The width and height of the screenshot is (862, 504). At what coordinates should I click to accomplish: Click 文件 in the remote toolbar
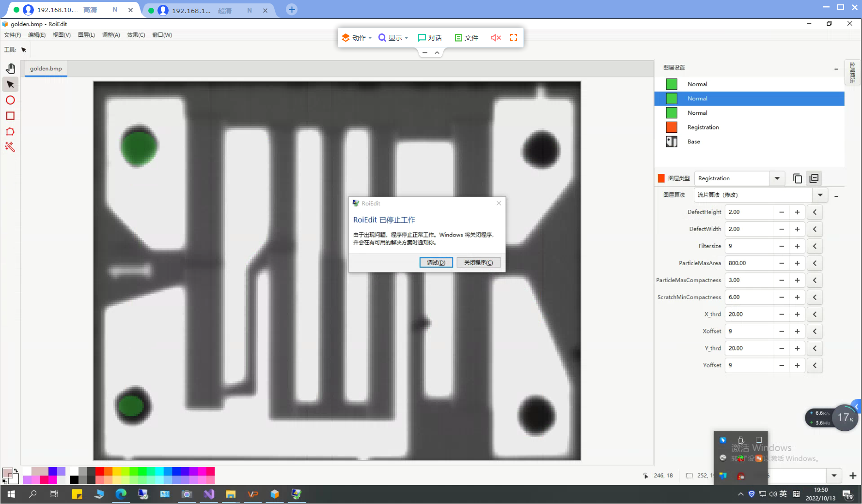tap(466, 37)
